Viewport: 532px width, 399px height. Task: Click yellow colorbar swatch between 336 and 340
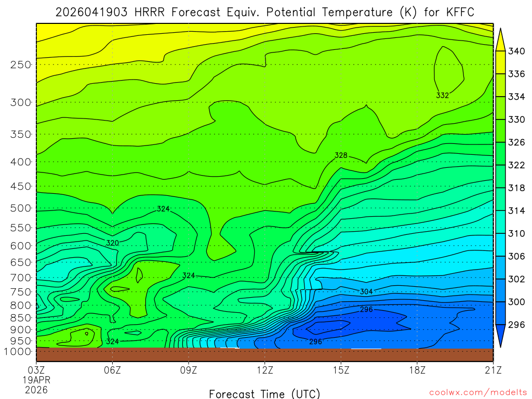(500, 62)
